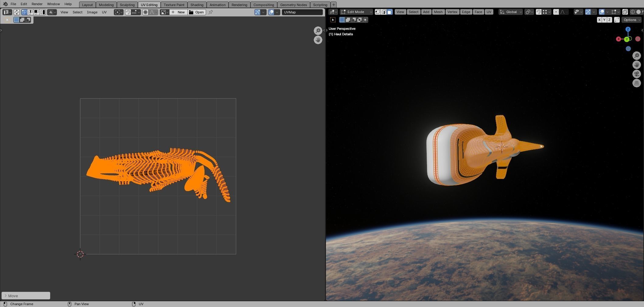644x307 pixels.
Task: Open the UV editor type dropdown
Action: pos(7,12)
